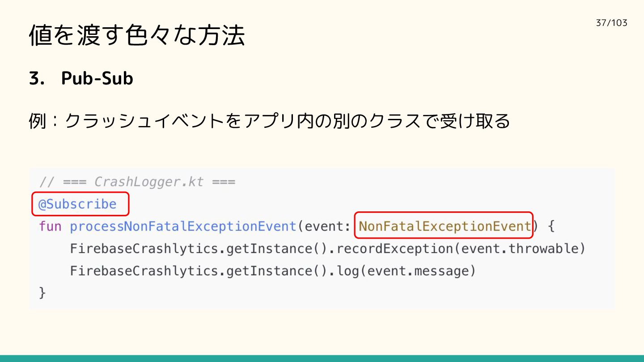
Task: Click the page counter 37/103
Action: click(x=612, y=23)
